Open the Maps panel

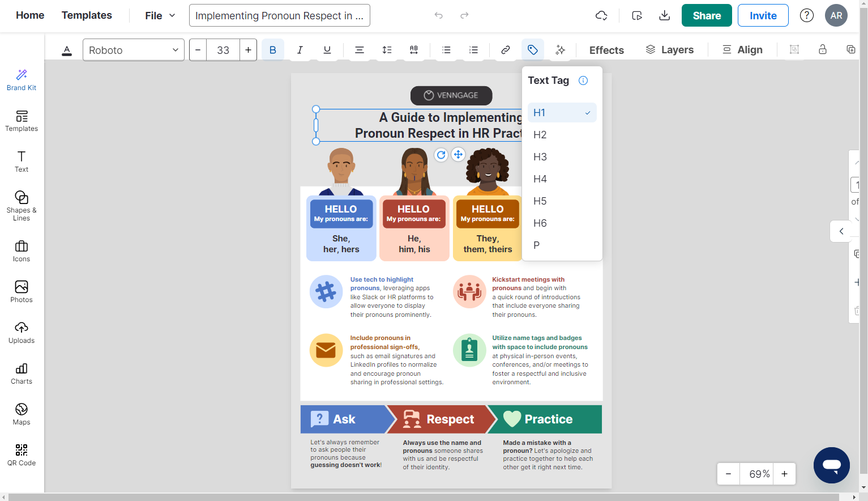[x=22, y=414]
